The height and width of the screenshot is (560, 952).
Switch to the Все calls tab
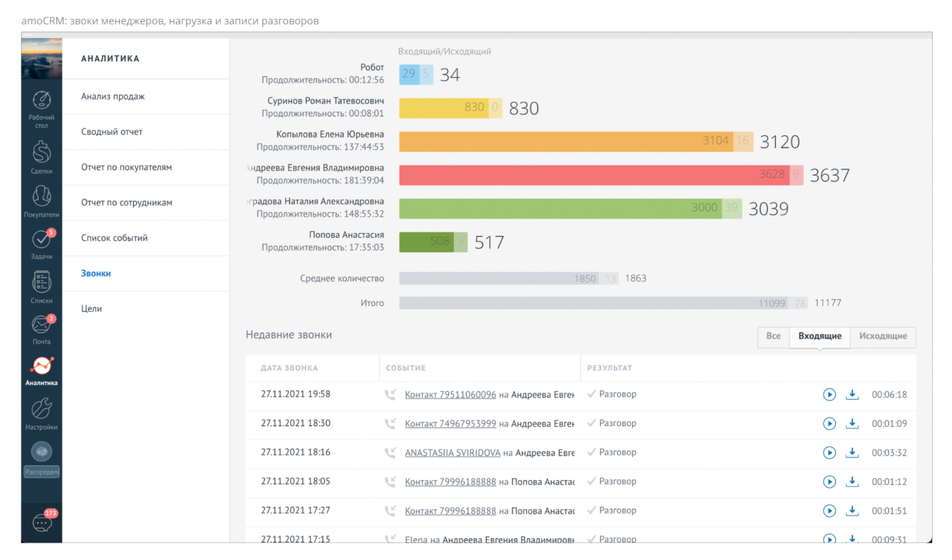pyautogui.click(x=773, y=336)
